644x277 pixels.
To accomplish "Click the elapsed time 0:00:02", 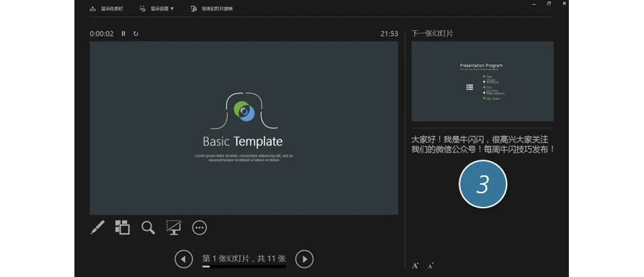I will tap(102, 34).
